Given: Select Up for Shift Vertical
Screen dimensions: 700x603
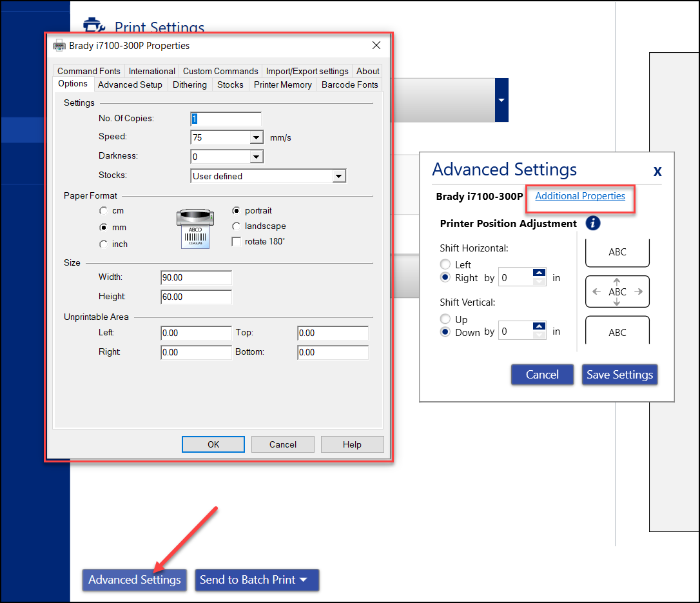Looking at the screenshot, I should 445,319.
